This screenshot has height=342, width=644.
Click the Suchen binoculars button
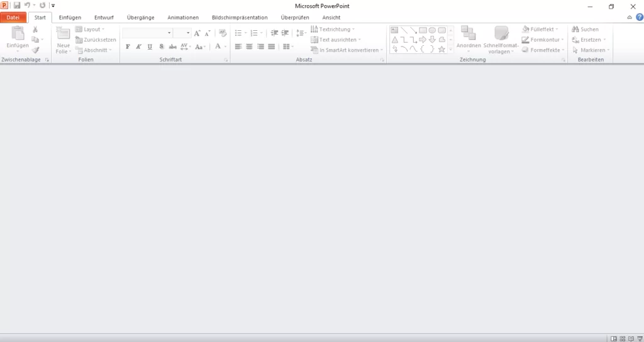click(586, 30)
